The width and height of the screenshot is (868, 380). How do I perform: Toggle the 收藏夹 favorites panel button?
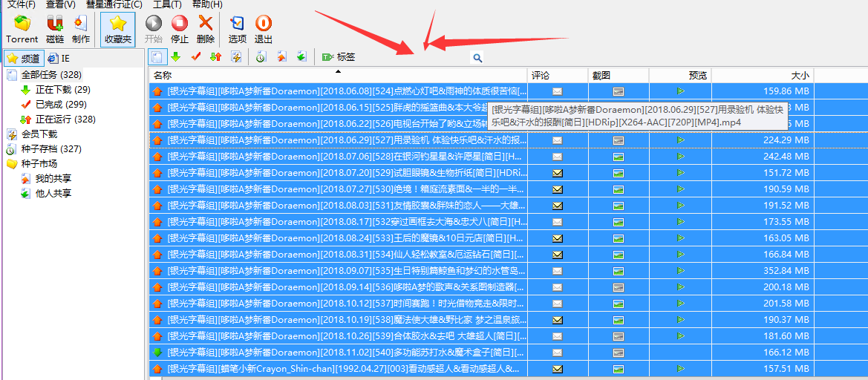(x=118, y=29)
